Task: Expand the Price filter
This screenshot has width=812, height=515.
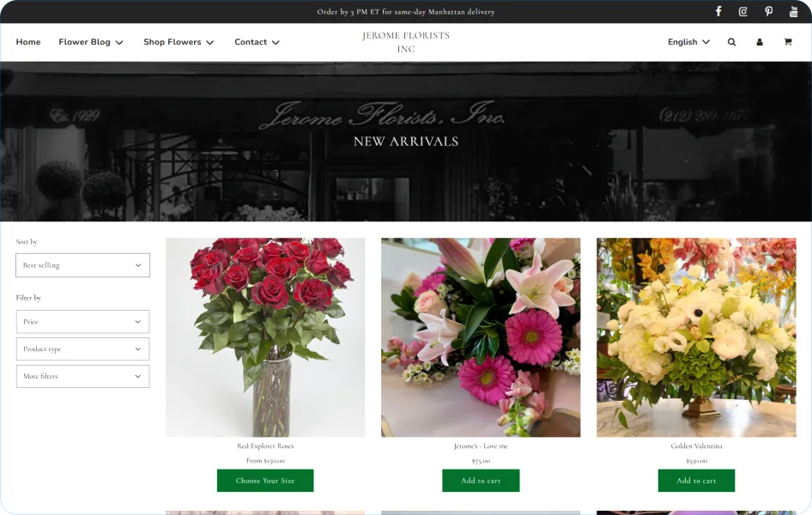Action: click(83, 321)
